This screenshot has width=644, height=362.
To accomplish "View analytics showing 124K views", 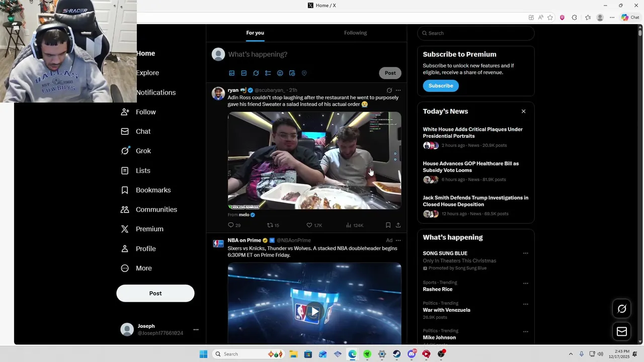I will [x=349, y=225].
